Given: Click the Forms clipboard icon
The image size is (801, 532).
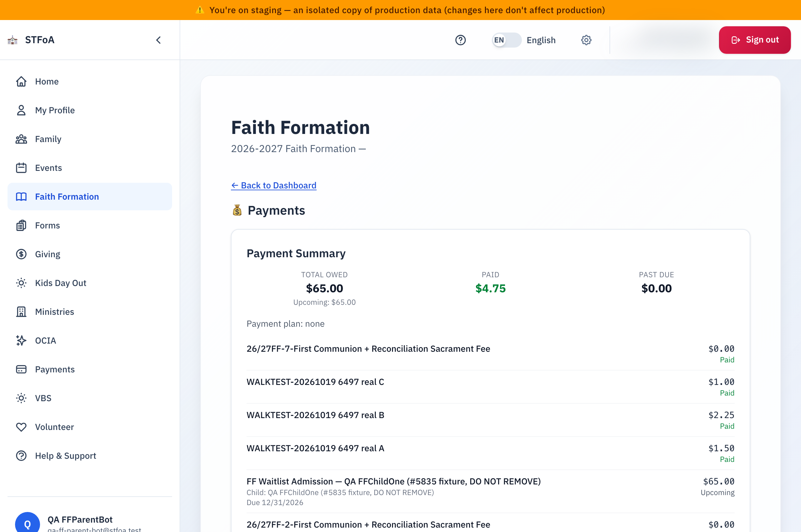Looking at the screenshot, I should coord(21,226).
